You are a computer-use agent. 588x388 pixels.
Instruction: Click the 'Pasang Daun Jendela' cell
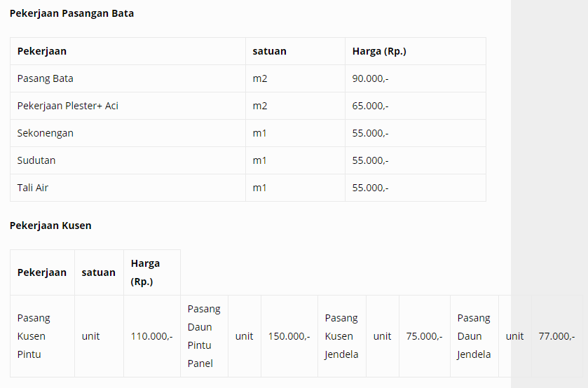[474, 336]
